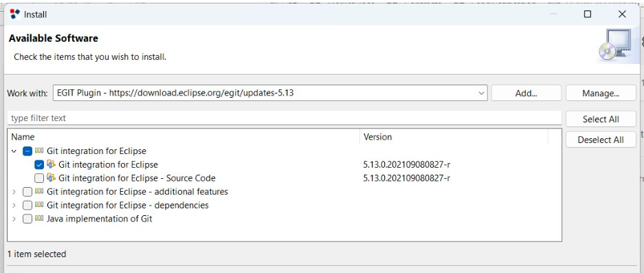Check the Java implementation of Git checkbox
The image size is (644, 273).
pos(27,219)
